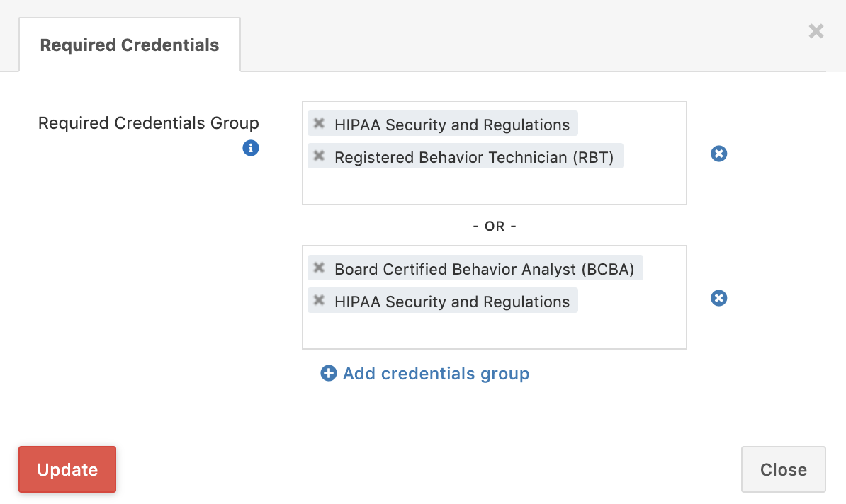The width and height of the screenshot is (846, 504).
Task: Dismiss the dialog with the gray X
Action: 816,31
